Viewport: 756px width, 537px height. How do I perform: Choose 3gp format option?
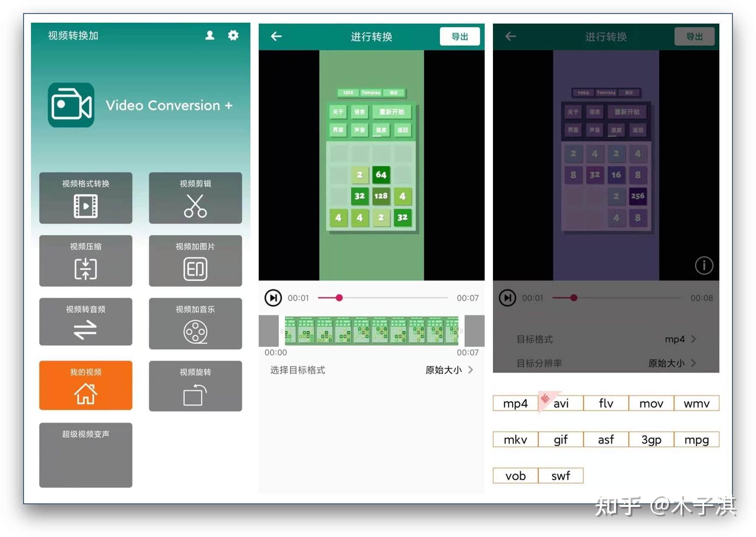coord(651,439)
